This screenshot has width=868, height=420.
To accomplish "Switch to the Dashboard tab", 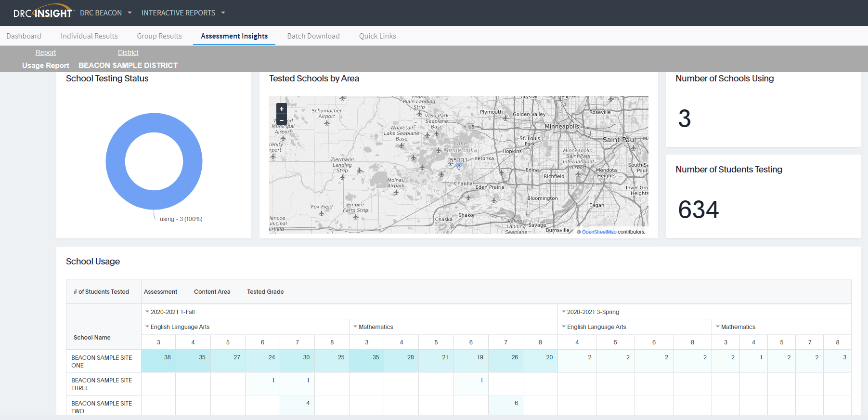I will (x=24, y=36).
